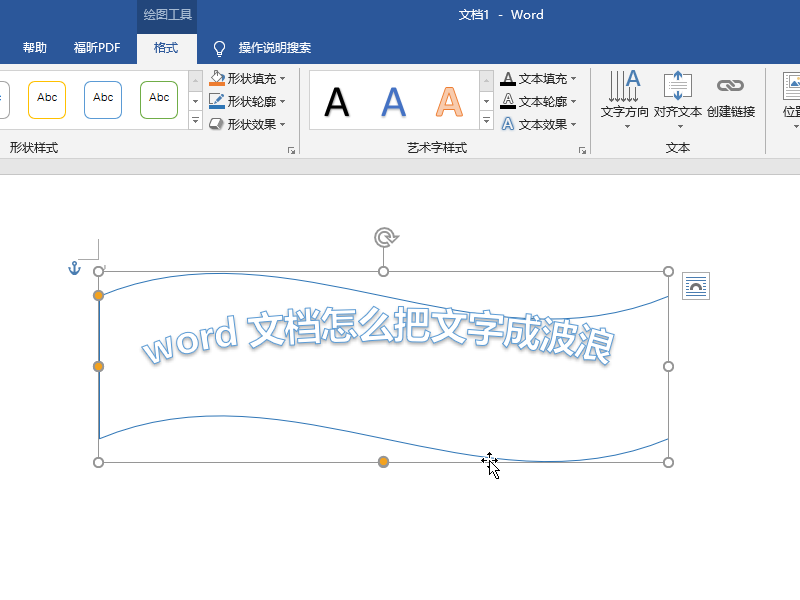Screen dimensions: 800x600
Task: Expand the 形状效果 dropdown arrow
Action: click(283, 124)
